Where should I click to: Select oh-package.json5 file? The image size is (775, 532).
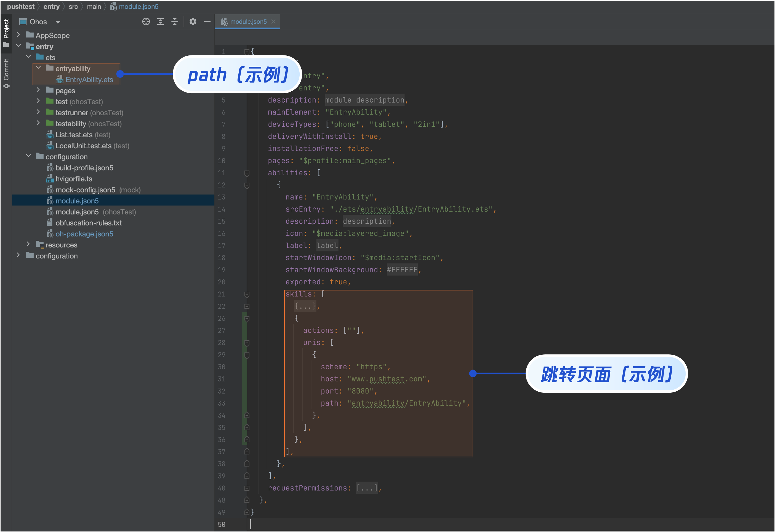(80, 234)
